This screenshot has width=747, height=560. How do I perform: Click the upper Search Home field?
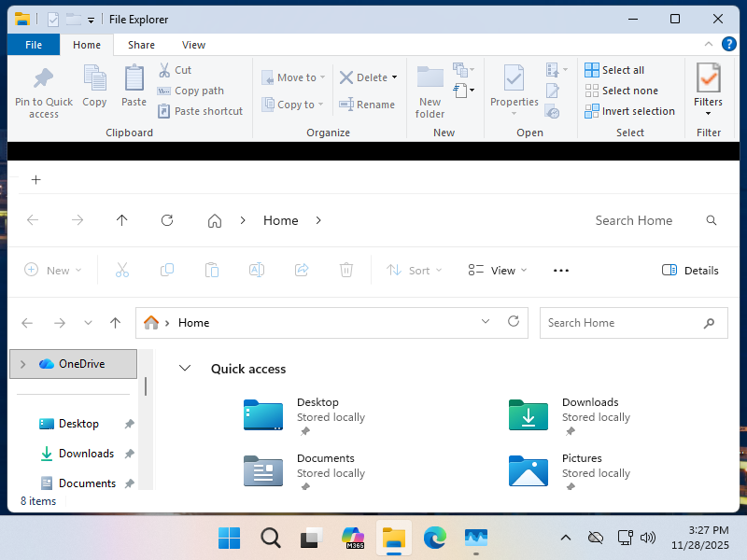pos(634,220)
